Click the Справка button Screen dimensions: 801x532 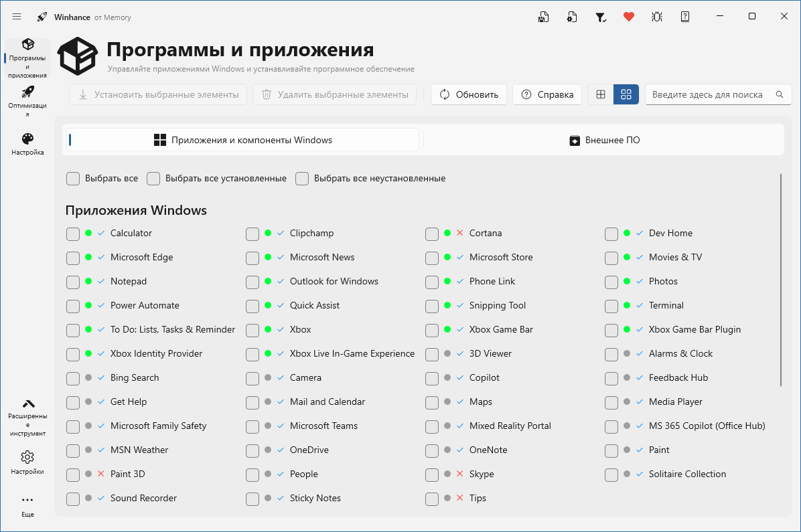(547, 94)
